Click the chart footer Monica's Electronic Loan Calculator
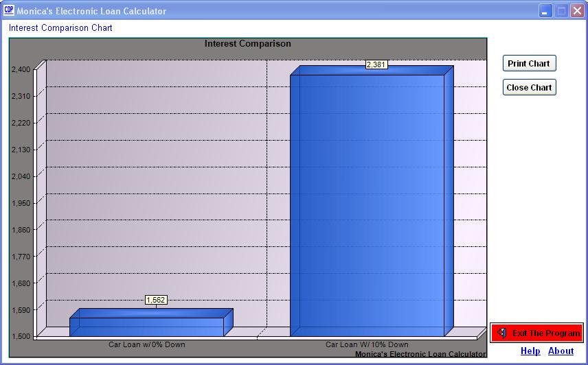 click(420, 354)
